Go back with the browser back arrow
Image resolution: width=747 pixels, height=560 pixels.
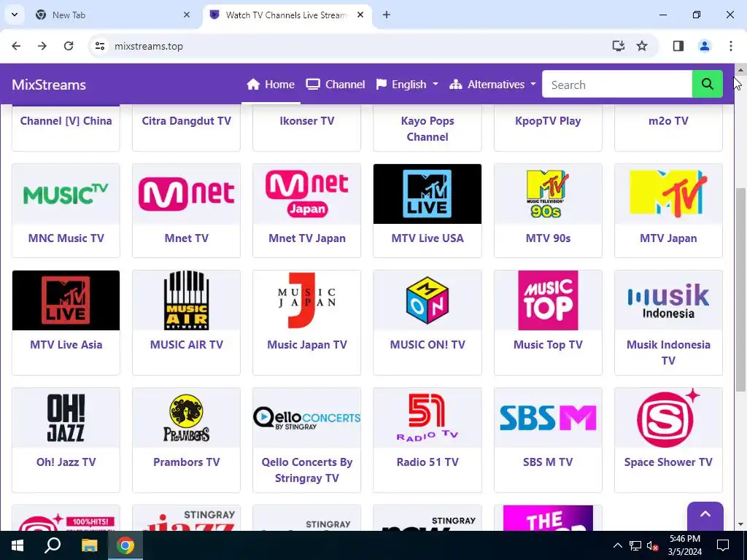16,46
